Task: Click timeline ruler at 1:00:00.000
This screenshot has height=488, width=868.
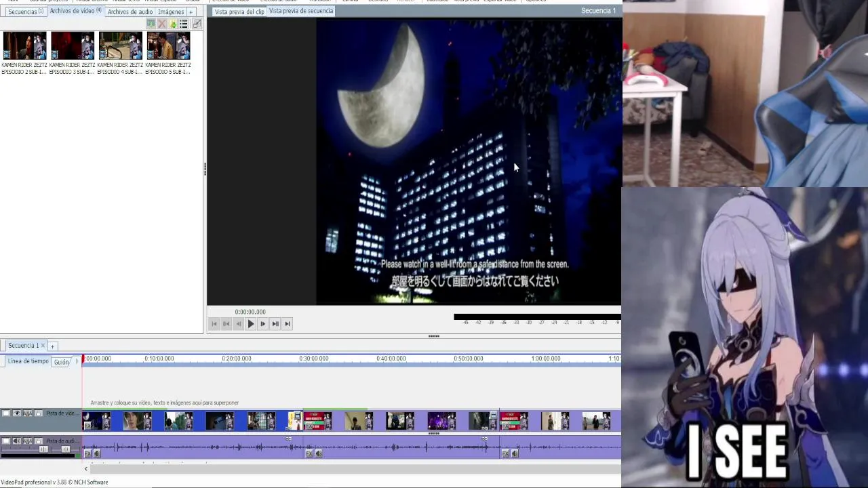Action: point(546,359)
